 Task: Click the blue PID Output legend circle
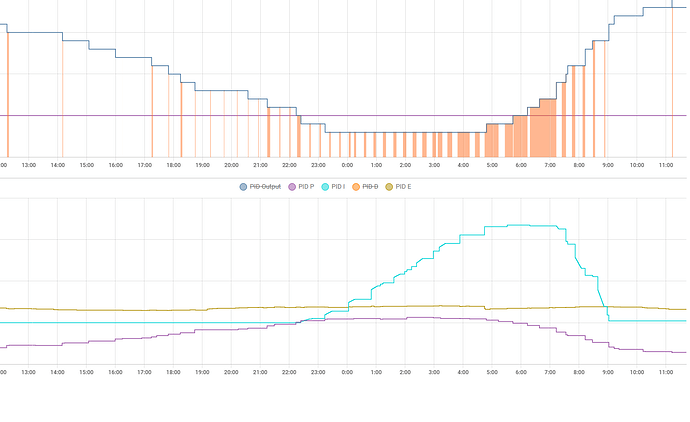tap(244, 187)
